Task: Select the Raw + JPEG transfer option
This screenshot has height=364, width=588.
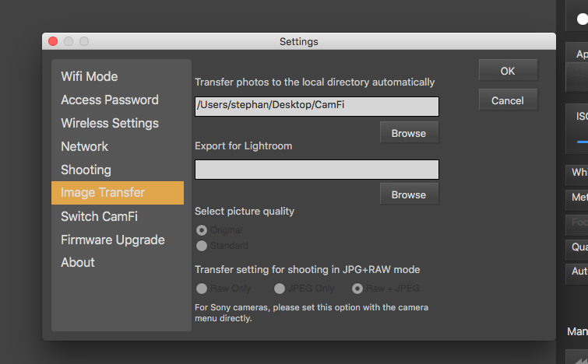Action: coord(358,289)
